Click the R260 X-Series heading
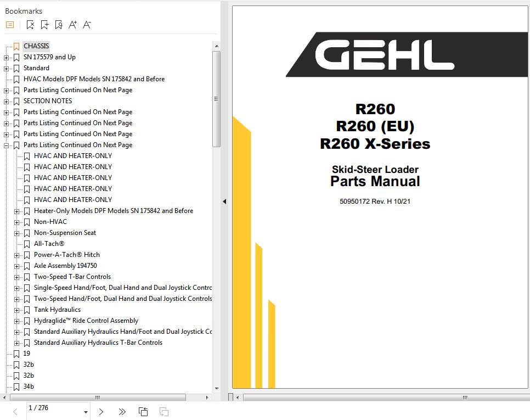 pyautogui.click(x=375, y=144)
